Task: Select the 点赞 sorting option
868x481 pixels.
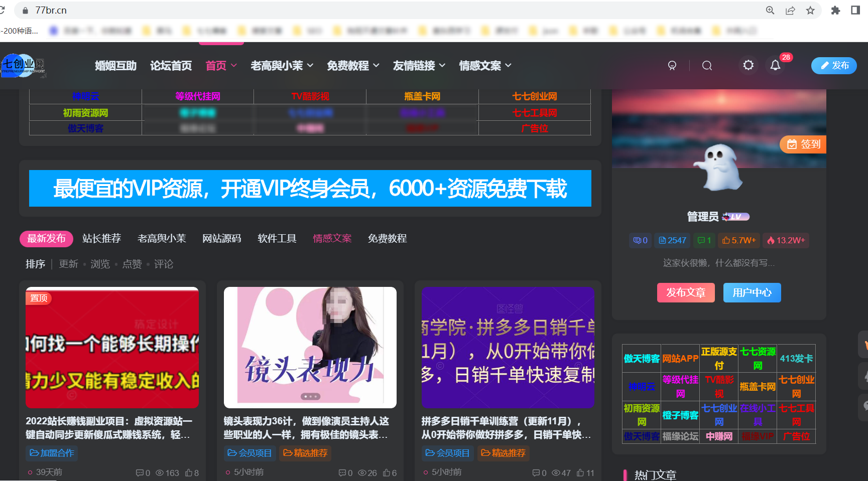Action: pyautogui.click(x=132, y=264)
